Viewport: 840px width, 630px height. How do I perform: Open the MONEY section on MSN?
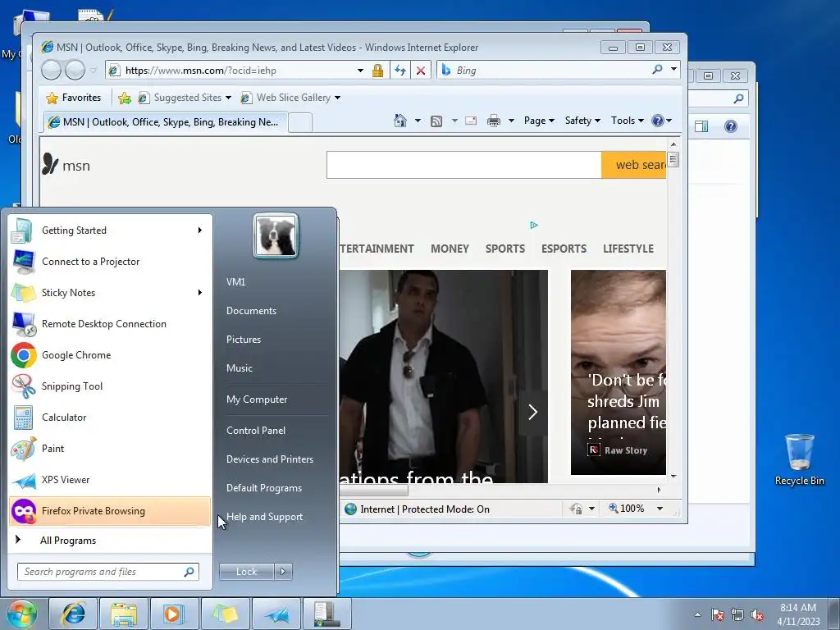point(450,249)
